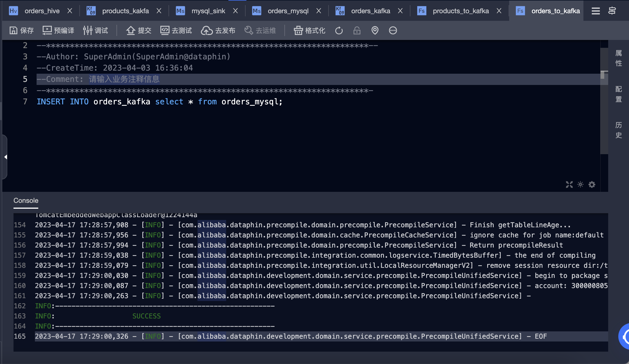Click the 去发布 publish button

pos(218,30)
